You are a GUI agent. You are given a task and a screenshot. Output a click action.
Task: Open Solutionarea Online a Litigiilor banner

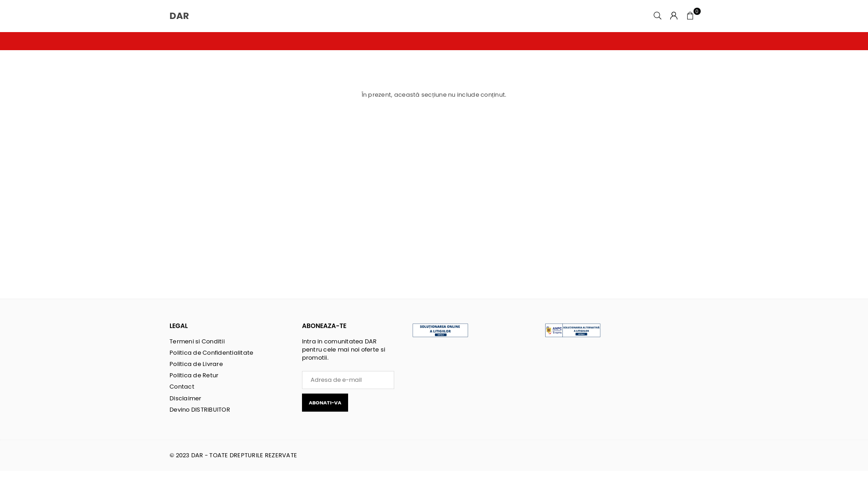click(440, 330)
